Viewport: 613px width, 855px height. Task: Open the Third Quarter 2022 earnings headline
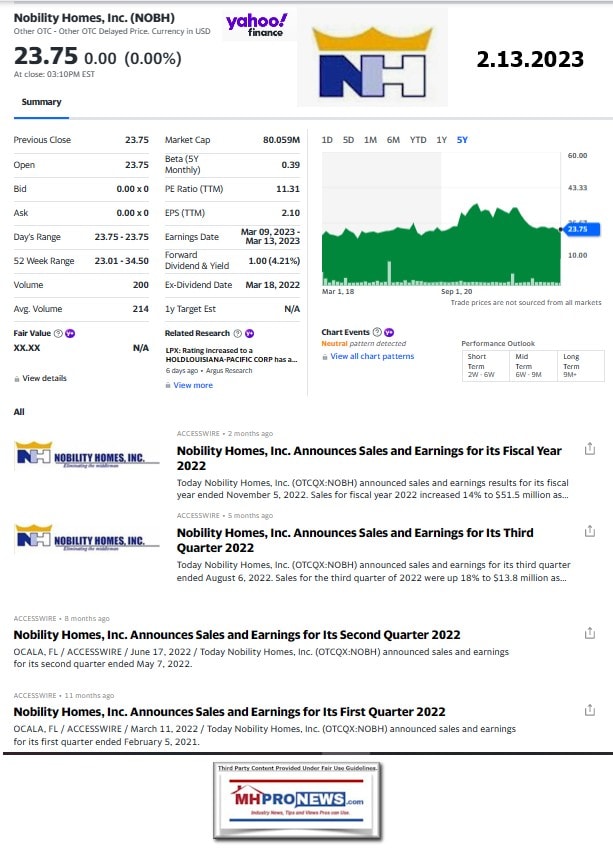pos(355,540)
